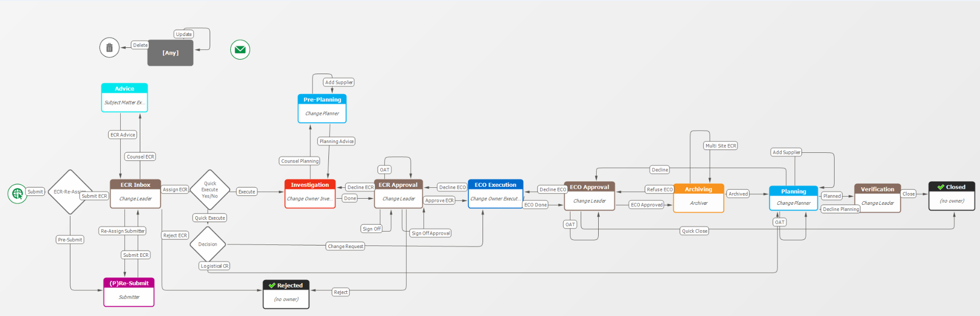Click the checkmark icon on Rejected node
980x316 pixels.
272,286
